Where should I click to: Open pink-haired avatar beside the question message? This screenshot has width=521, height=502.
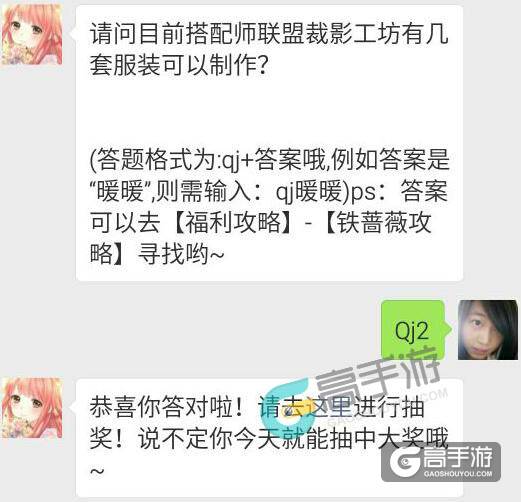pyautogui.click(x=32, y=35)
